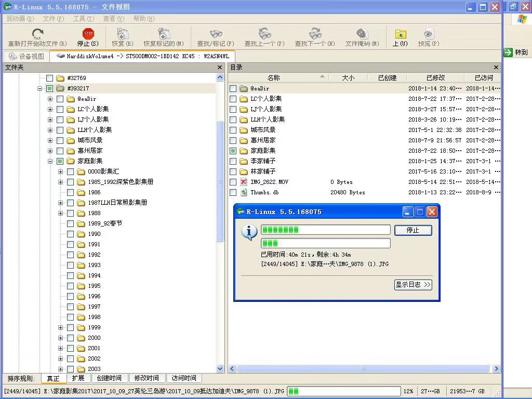Expand the 1999 tree node

(60, 328)
